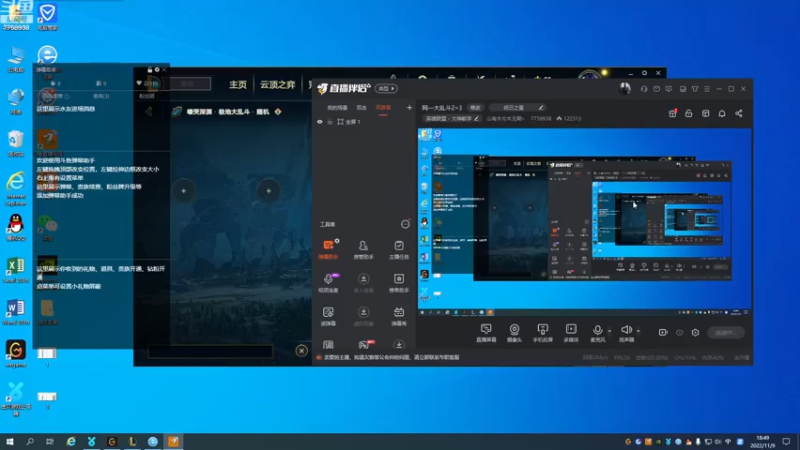Image resolution: width=800 pixels, height=450 pixels.
Task: Open the Excel desktop shortcut
Action: [x=16, y=270]
